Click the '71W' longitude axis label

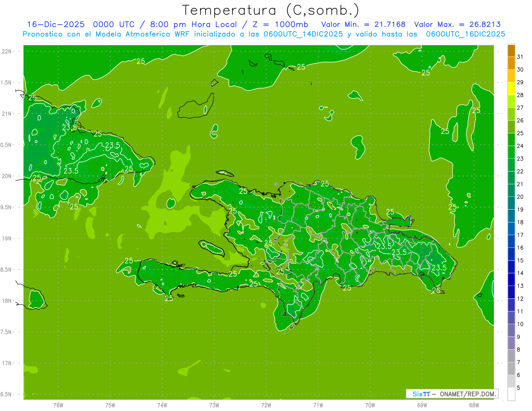318,405
